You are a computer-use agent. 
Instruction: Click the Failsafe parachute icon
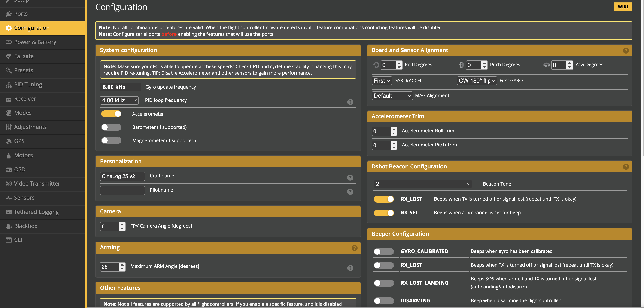(9, 56)
